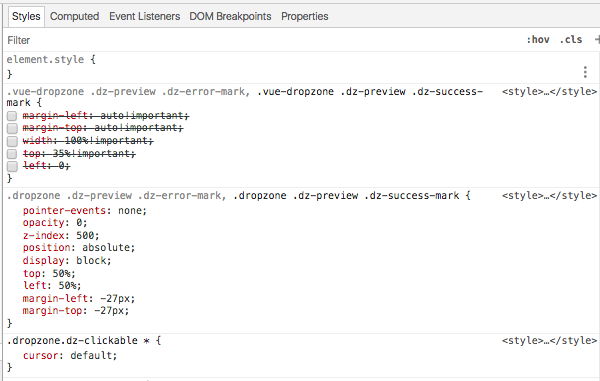Toggle the .cls classes button
The width and height of the screenshot is (600, 381).
571,40
